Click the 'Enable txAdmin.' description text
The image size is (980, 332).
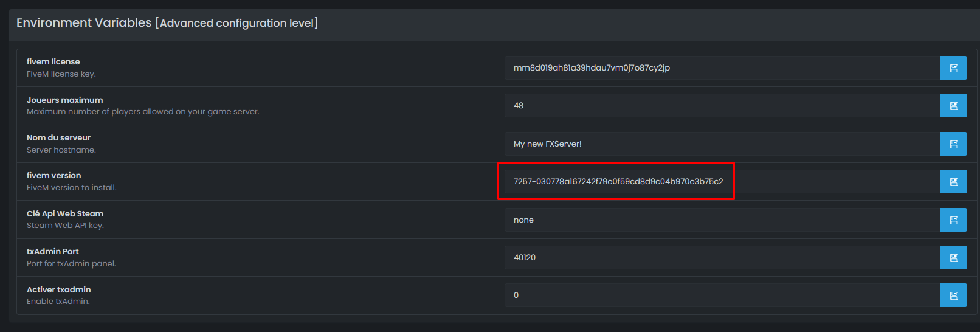[x=58, y=302]
